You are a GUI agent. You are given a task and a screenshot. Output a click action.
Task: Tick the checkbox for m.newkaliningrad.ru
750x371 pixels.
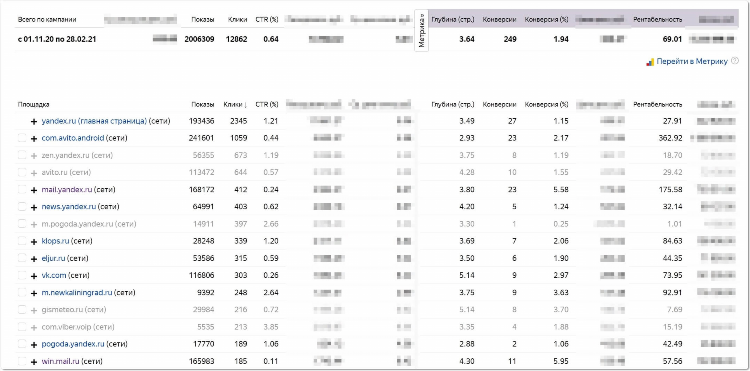pyautogui.click(x=22, y=293)
